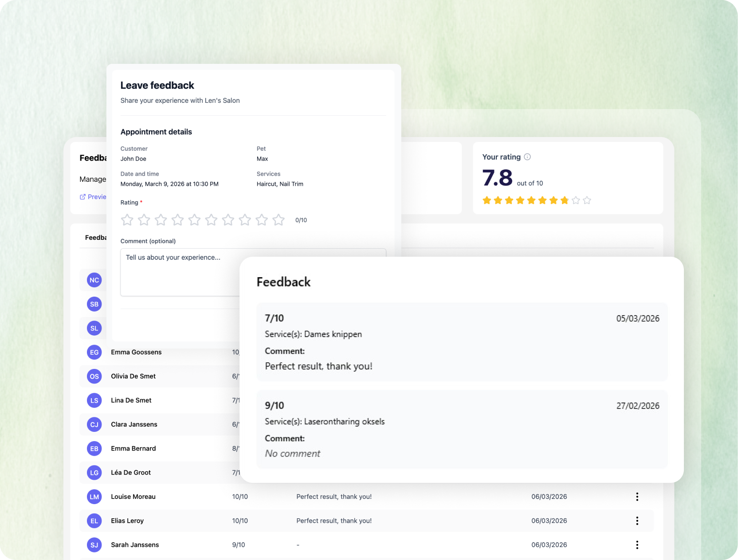Click the Léa De Groot name
Screen dimensions: 738x560
[x=131, y=473]
